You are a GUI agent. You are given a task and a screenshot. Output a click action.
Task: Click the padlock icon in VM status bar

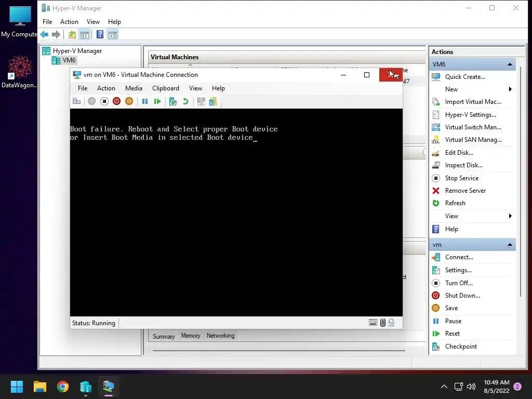(x=391, y=322)
